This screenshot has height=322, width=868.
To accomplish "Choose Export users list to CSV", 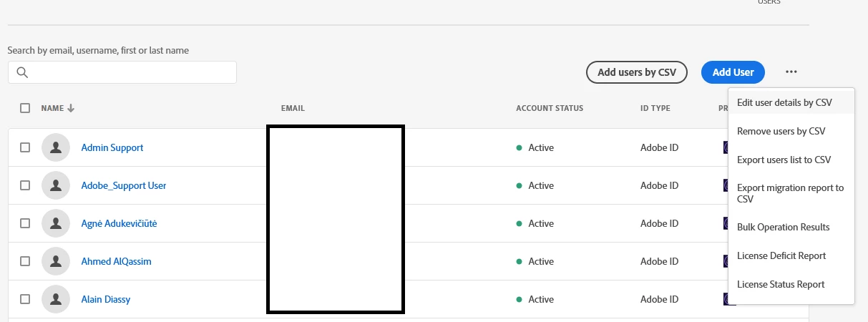I will point(791,160).
